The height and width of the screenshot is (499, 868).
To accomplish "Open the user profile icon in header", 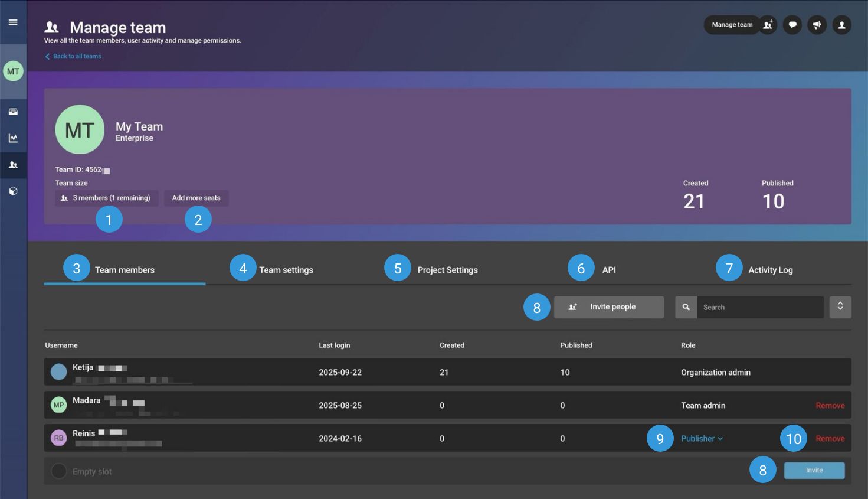I will pos(842,25).
